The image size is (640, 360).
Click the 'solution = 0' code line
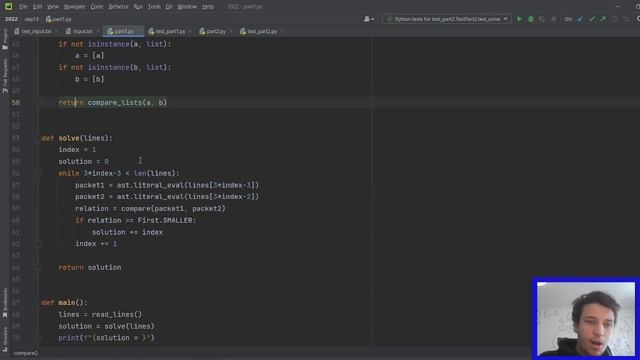[83, 162]
